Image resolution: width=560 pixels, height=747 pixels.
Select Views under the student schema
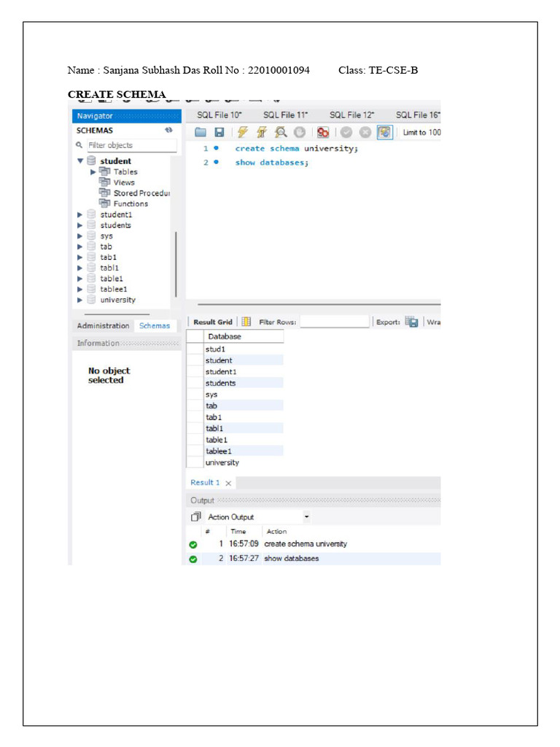click(124, 182)
